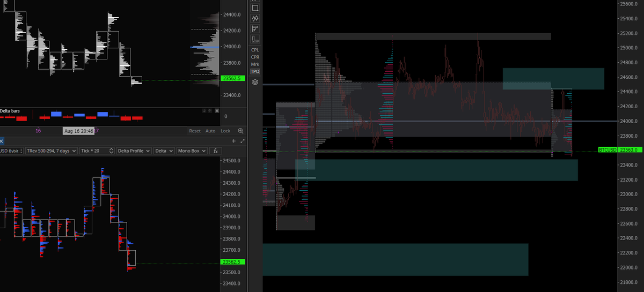Toggle the CPL button in toolbar
The image size is (644, 292).
255,50
